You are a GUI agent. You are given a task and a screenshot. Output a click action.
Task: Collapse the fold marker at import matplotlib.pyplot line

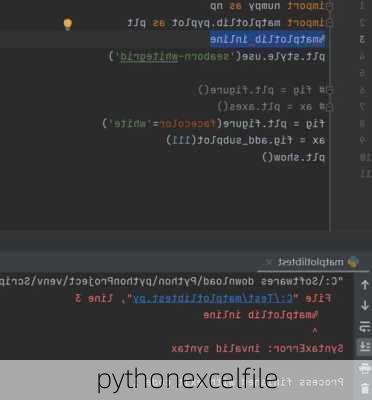[330, 22]
